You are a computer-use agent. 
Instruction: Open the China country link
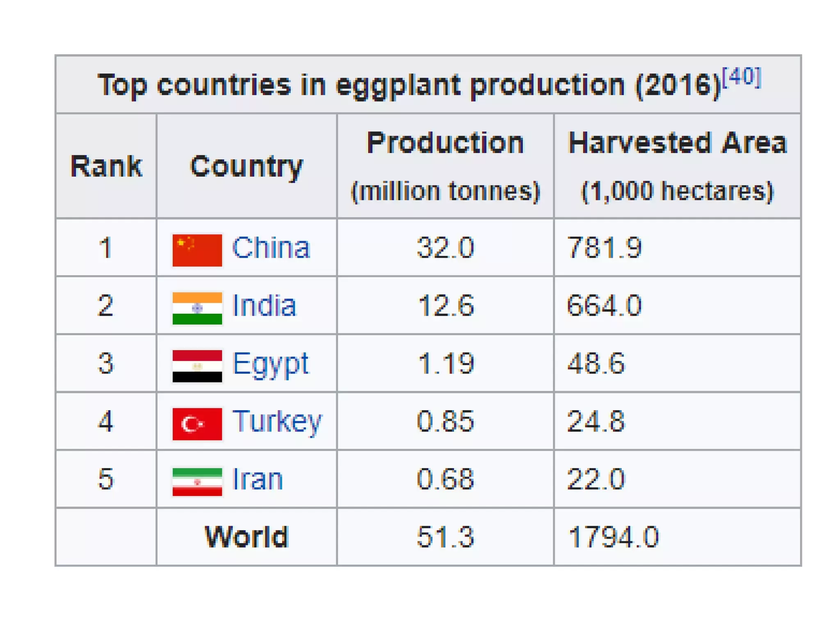271,248
